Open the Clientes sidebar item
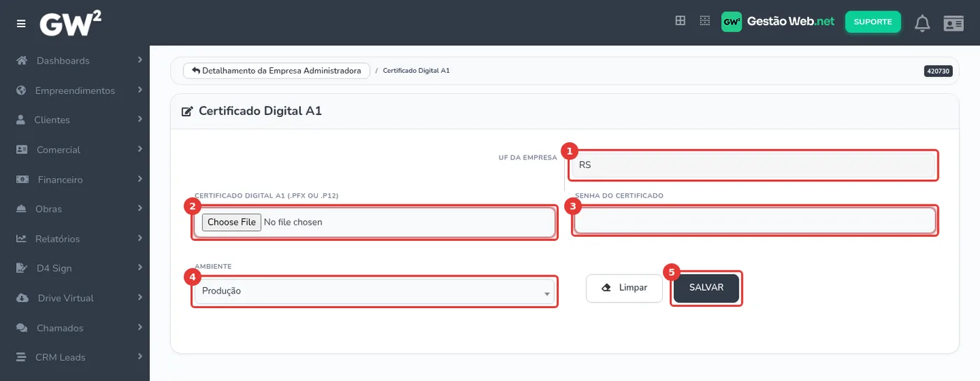980x381 pixels. [x=75, y=120]
